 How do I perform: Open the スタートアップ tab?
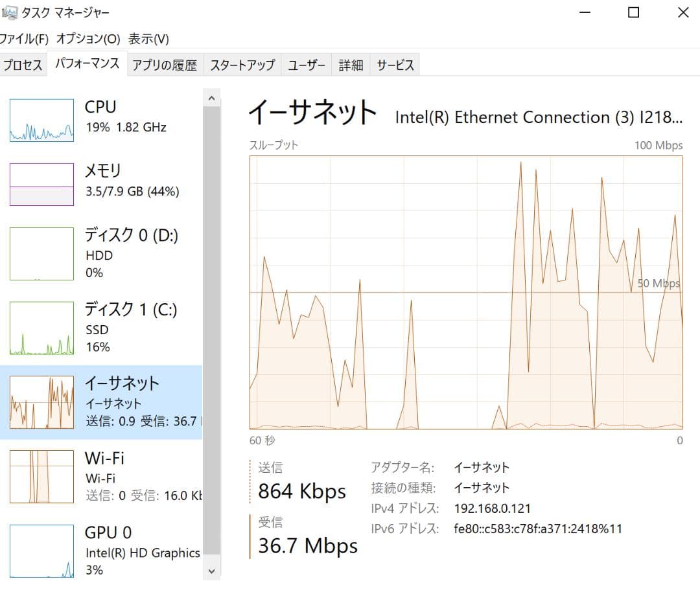(240, 64)
